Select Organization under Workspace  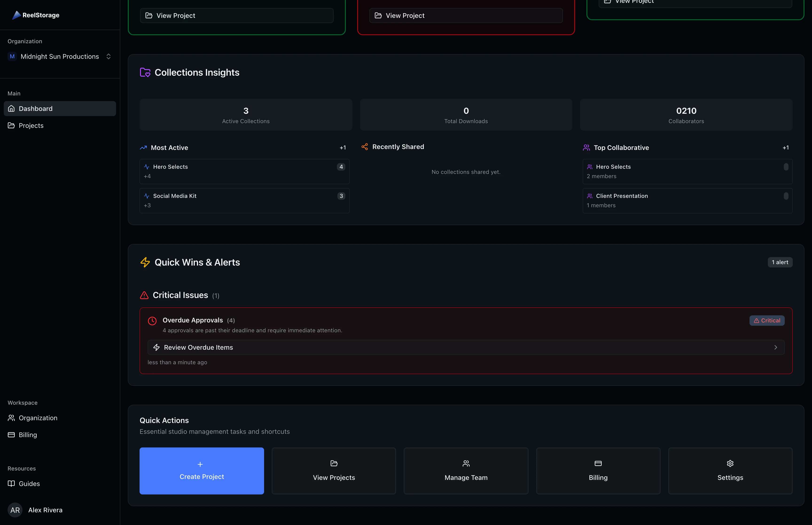(x=38, y=418)
